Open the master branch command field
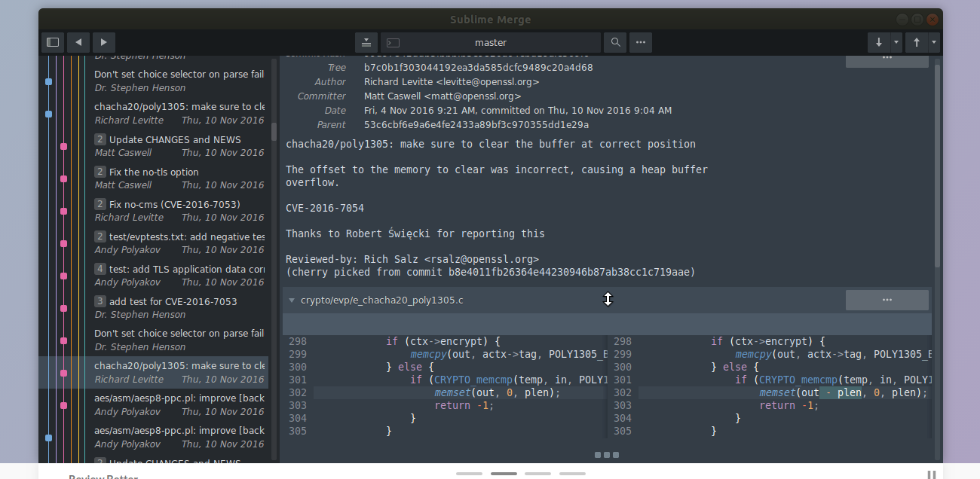The width and height of the screenshot is (980, 479). 491,42
